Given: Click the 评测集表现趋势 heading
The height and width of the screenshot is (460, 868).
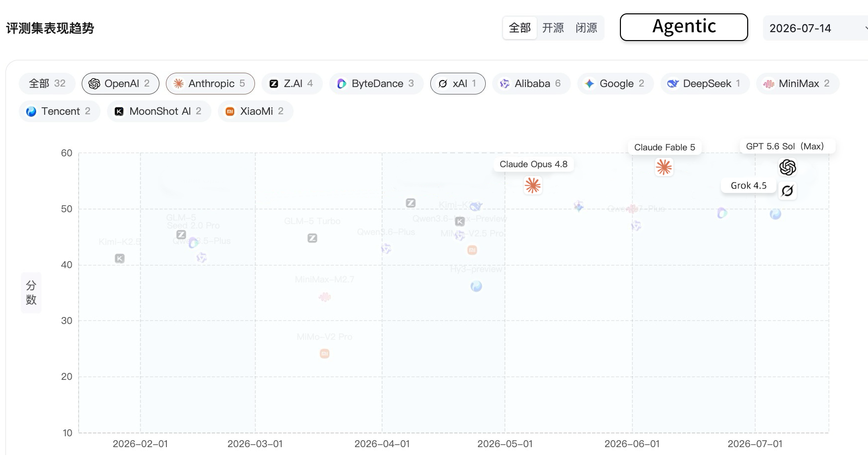Looking at the screenshot, I should 50,28.
